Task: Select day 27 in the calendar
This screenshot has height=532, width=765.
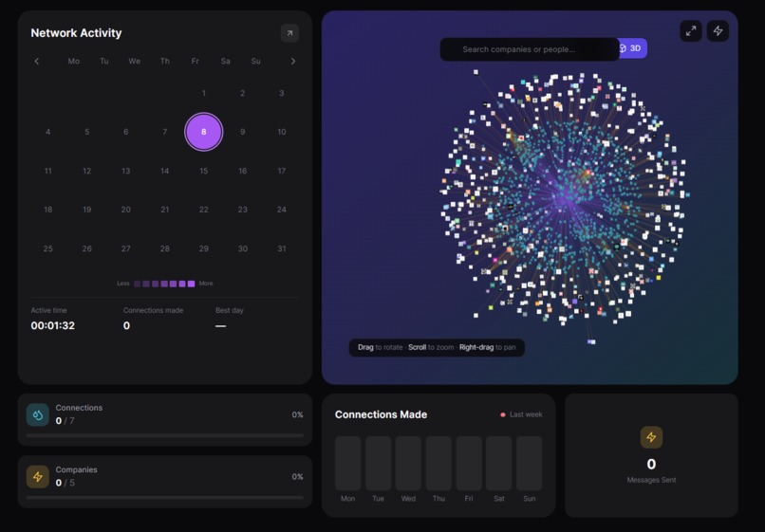Action: (x=126, y=248)
